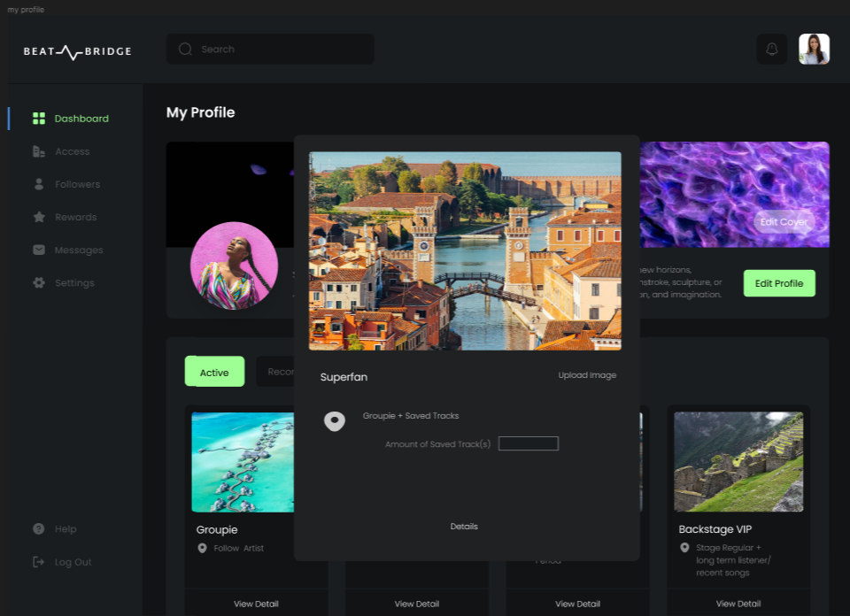Image resolution: width=850 pixels, height=616 pixels.
Task: Click the BeatBridge logo
Action: (78, 51)
